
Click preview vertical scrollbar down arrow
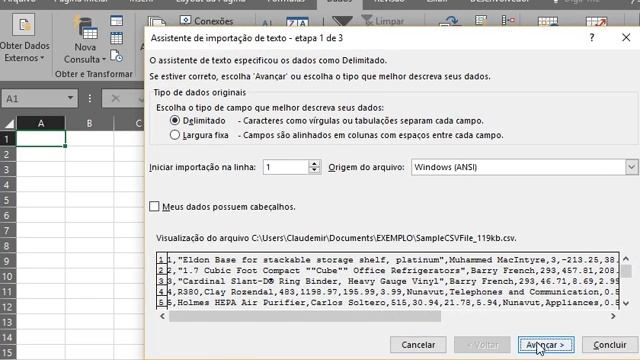[626, 303]
